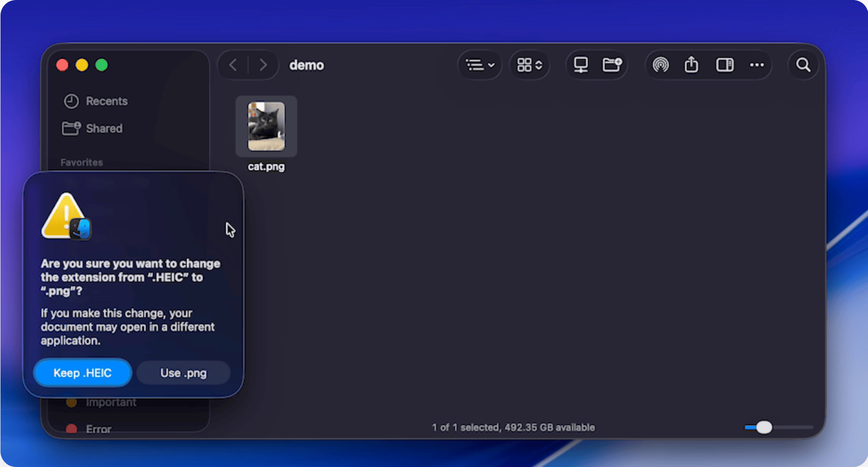Open the more actions ellipsis menu
The image size is (868, 467).
757,65
